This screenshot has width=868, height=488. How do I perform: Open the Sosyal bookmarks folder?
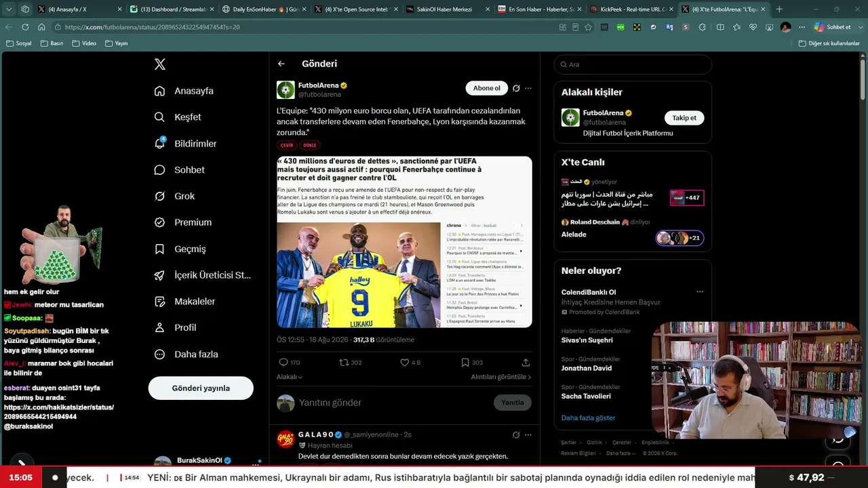[x=19, y=43]
